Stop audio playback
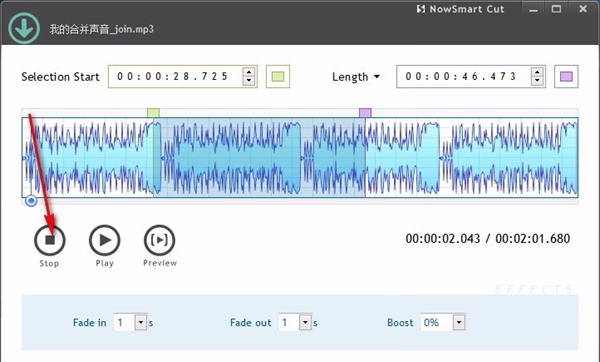This screenshot has height=362, width=600. 50,240
